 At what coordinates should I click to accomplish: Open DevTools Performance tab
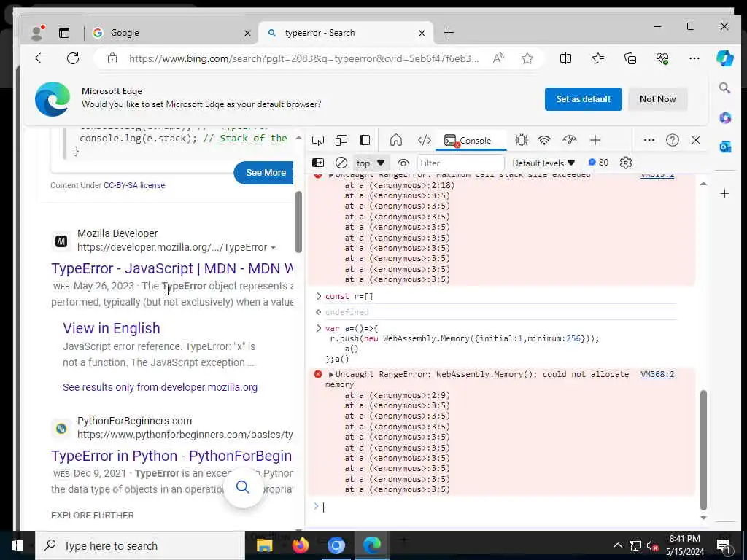569,140
